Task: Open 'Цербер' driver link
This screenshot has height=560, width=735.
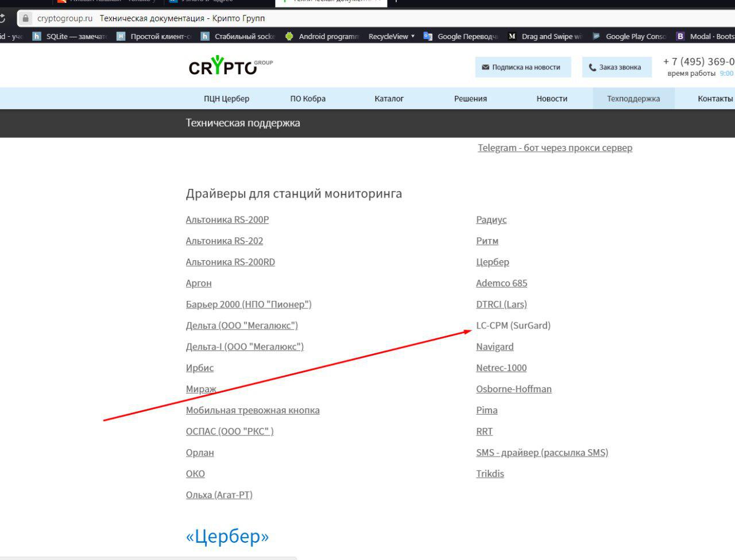Action: tap(493, 262)
